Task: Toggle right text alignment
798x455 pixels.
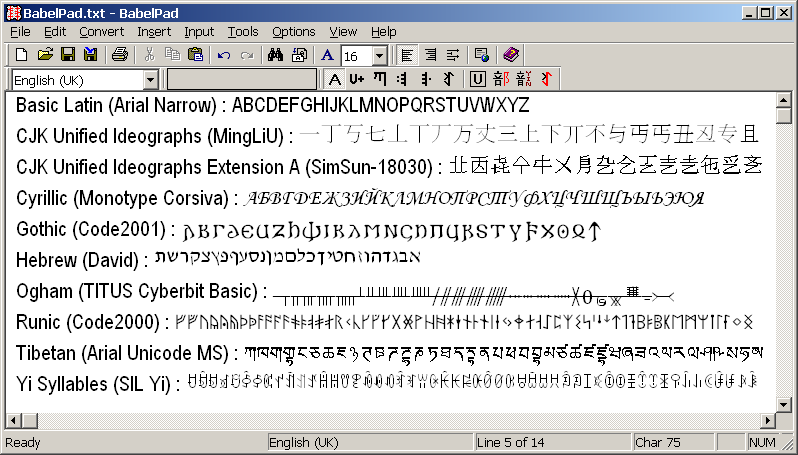Action: pos(431,54)
